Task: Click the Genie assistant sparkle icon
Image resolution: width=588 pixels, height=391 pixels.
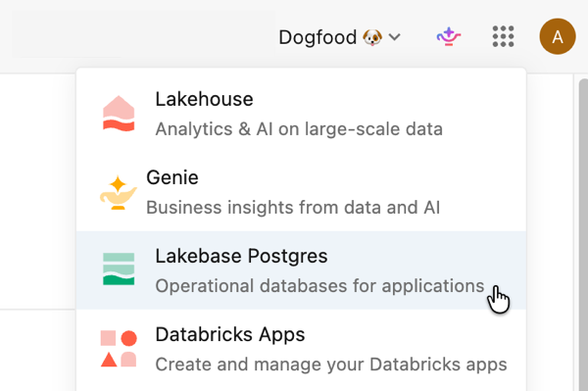Action: (x=449, y=36)
